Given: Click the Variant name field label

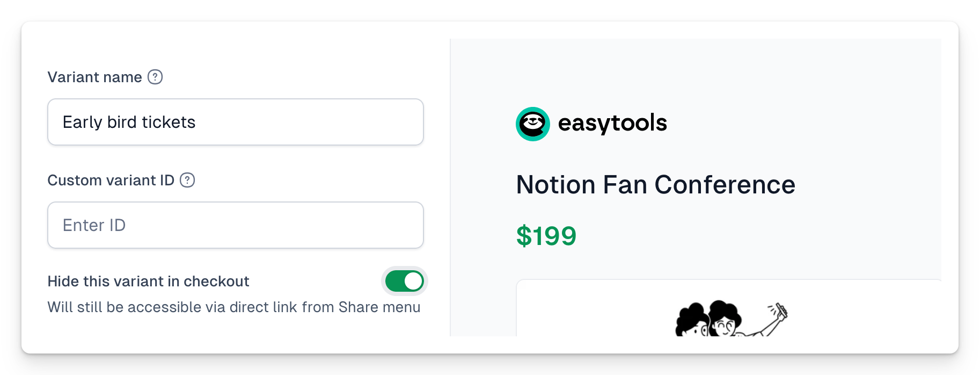Looking at the screenshot, I should 95,77.
